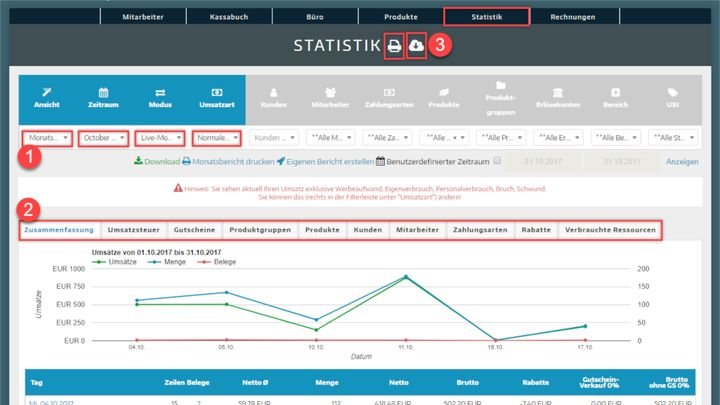The width and height of the screenshot is (720, 405).
Task: Toggle Umsätze series in chart legend
Action: pyautogui.click(x=114, y=262)
